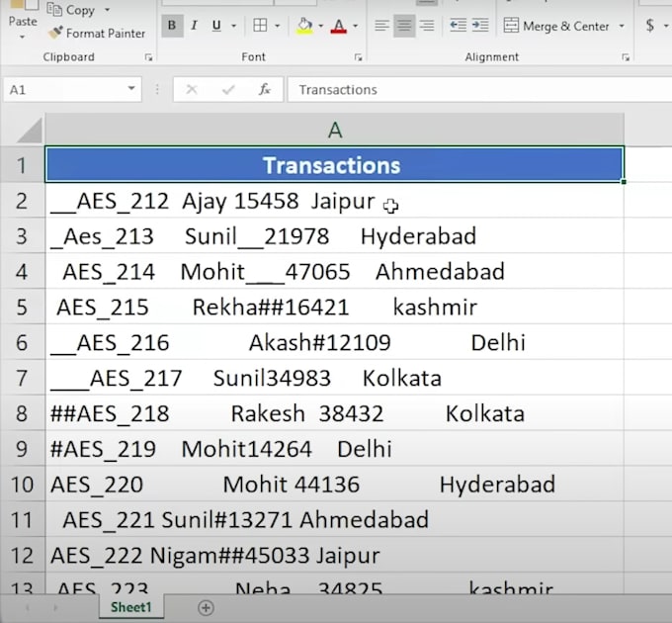Screen dimensions: 672x623
Task: Align text right
Action: click(427, 26)
